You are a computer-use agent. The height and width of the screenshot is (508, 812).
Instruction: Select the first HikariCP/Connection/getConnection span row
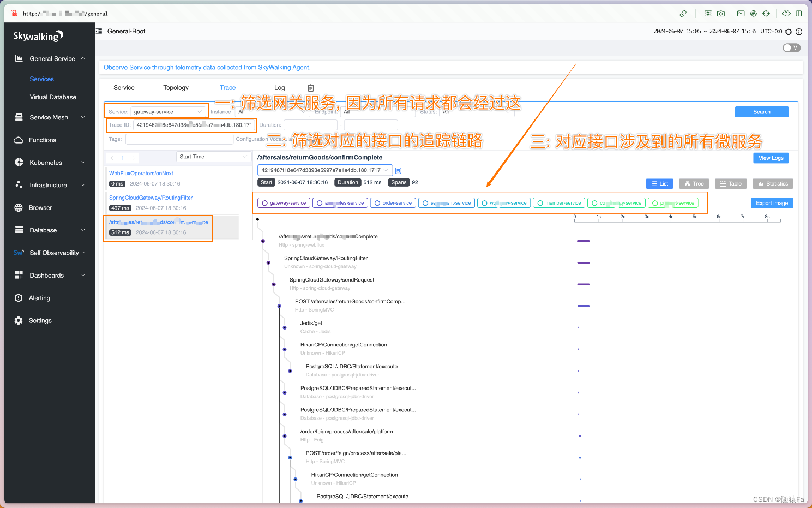point(344,345)
